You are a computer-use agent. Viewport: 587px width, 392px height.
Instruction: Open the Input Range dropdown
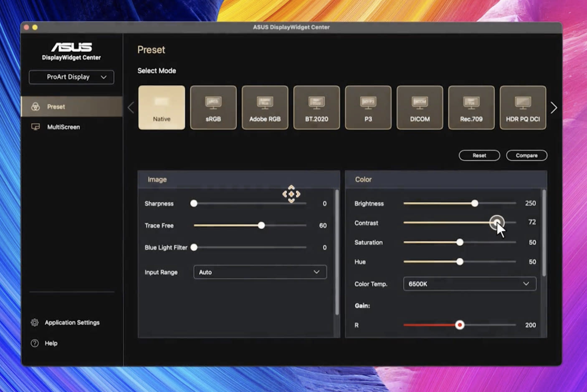point(260,272)
